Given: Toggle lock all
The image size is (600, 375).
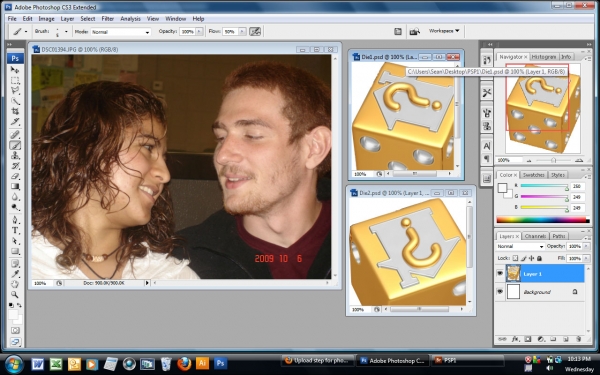Looking at the screenshot, I should click(x=540, y=258).
